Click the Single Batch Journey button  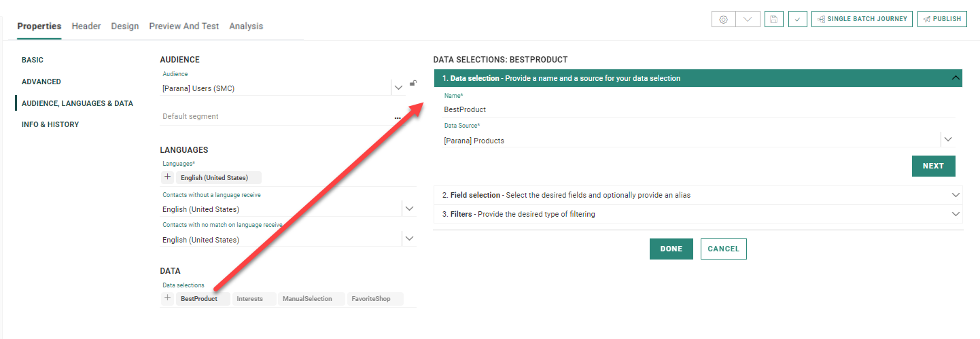coord(861,19)
